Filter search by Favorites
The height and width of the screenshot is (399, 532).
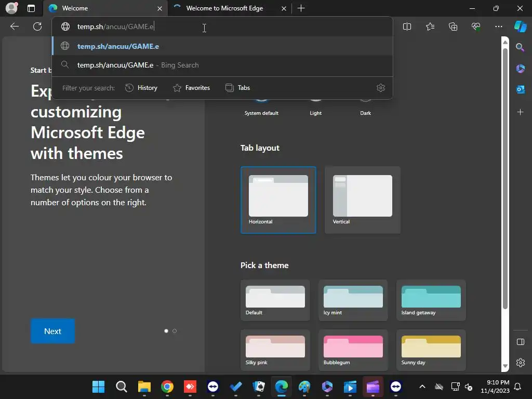coord(191,88)
